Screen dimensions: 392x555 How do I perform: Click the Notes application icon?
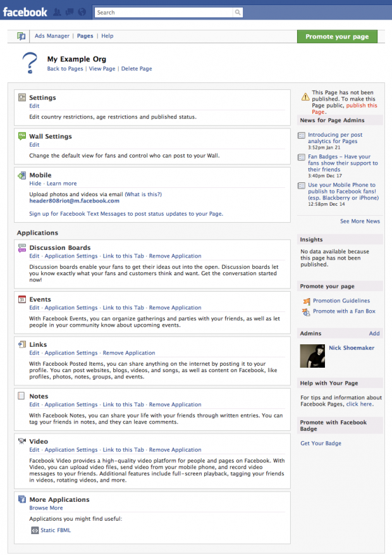[x=21, y=396]
